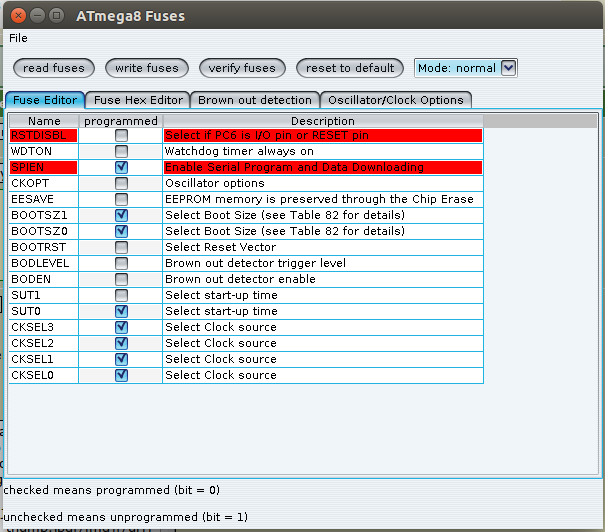Click 'Select Reset Vector' description
605x532 pixels.
(x=323, y=247)
